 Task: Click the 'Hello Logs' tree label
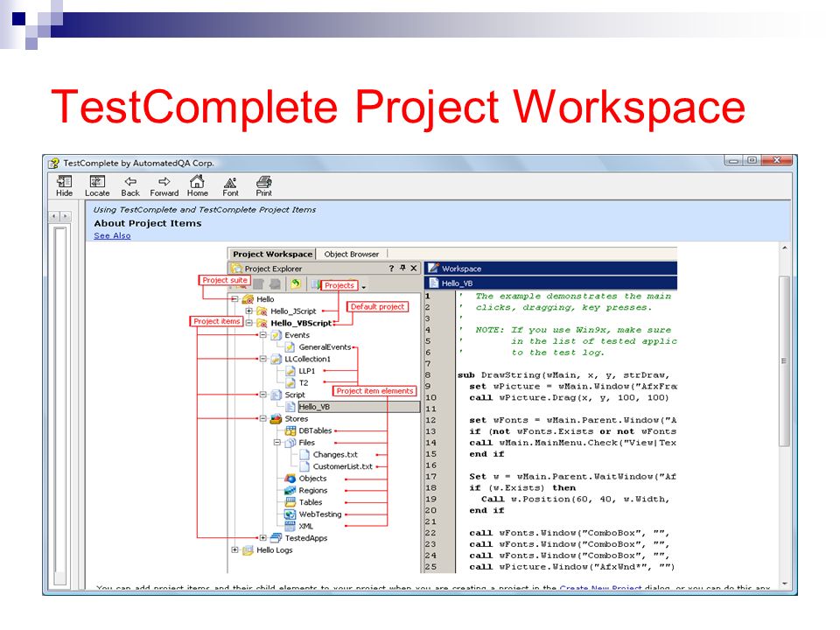tap(274, 549)
